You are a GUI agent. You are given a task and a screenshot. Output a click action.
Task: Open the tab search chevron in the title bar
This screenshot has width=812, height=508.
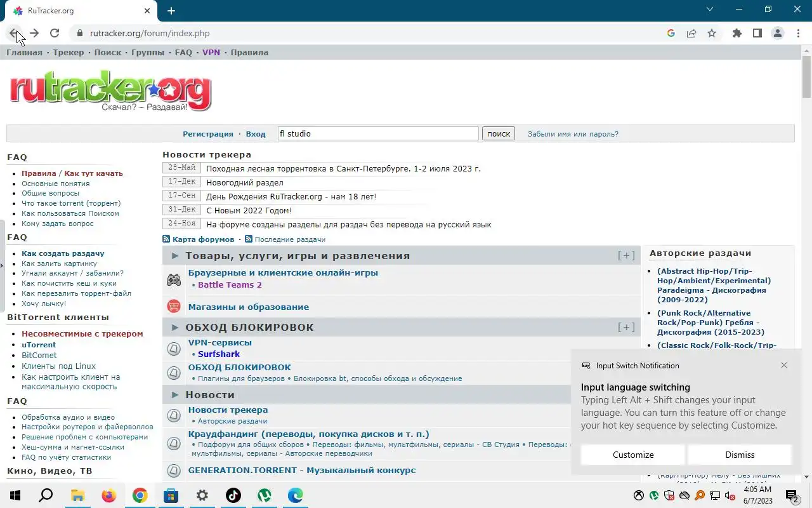pos(710,9)
